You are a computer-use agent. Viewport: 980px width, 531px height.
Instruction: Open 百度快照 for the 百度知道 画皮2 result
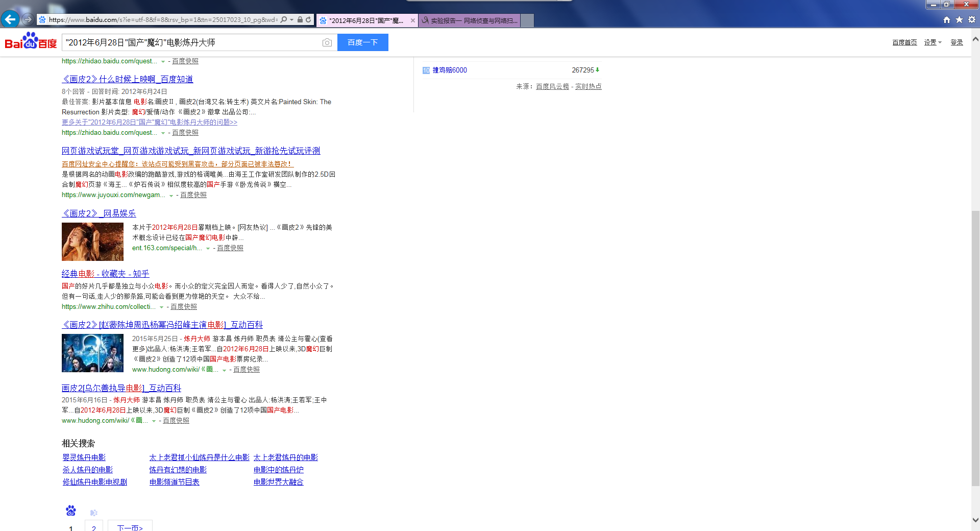[x=185, y=133]
